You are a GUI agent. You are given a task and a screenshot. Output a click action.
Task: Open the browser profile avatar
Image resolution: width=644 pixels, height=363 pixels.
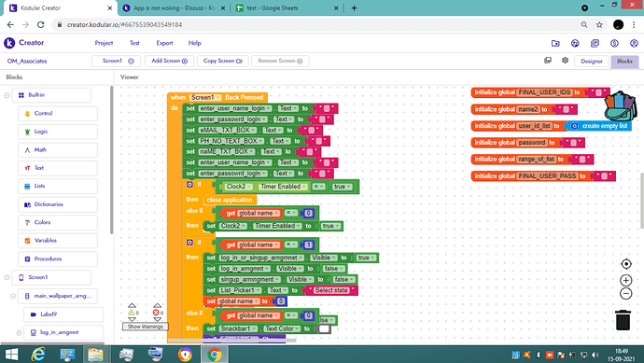pyautogui.click(x=618, y=24)
